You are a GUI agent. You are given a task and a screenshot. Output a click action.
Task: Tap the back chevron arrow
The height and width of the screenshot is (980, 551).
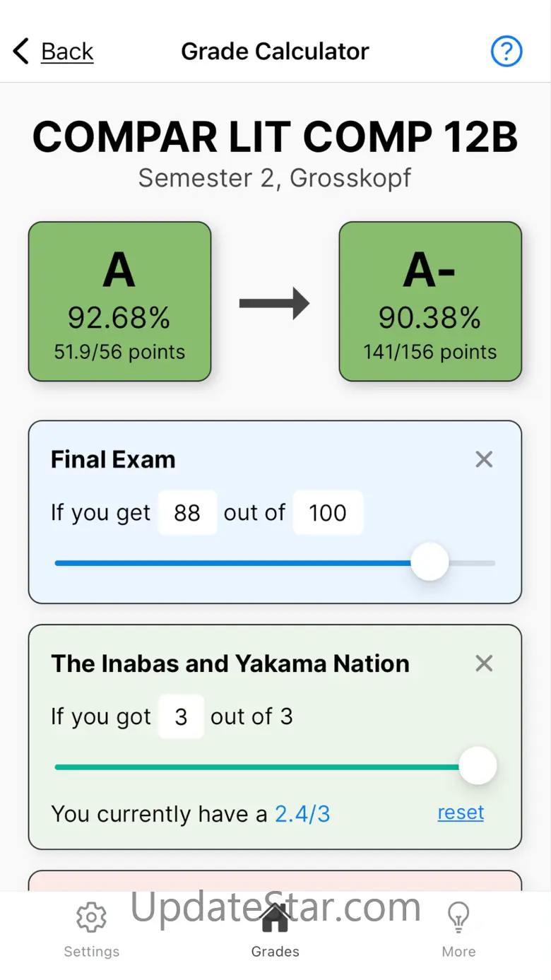coord(21,52)
